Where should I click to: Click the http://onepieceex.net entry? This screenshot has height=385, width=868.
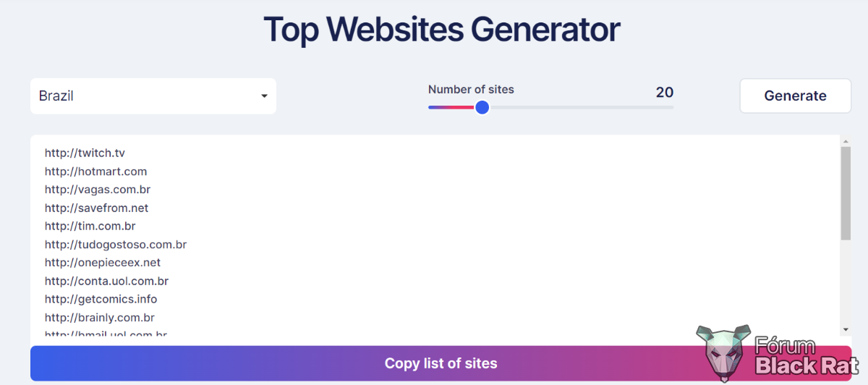tap(103, 263)
